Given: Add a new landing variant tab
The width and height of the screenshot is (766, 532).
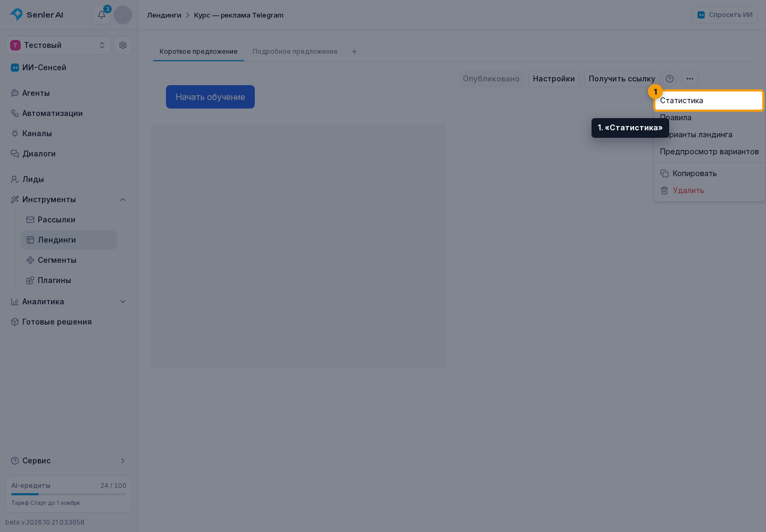Looking at the screenshot, I should pos(354,52).
